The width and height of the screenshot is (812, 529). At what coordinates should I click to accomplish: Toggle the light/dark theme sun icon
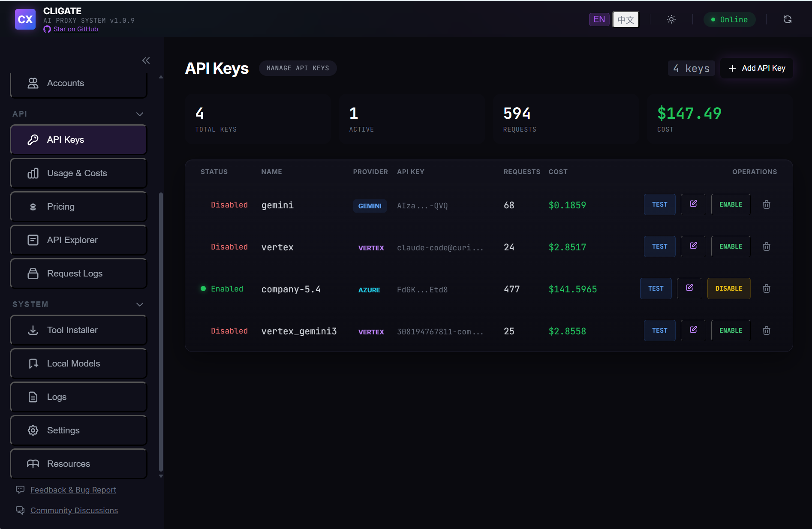(671, 19)
